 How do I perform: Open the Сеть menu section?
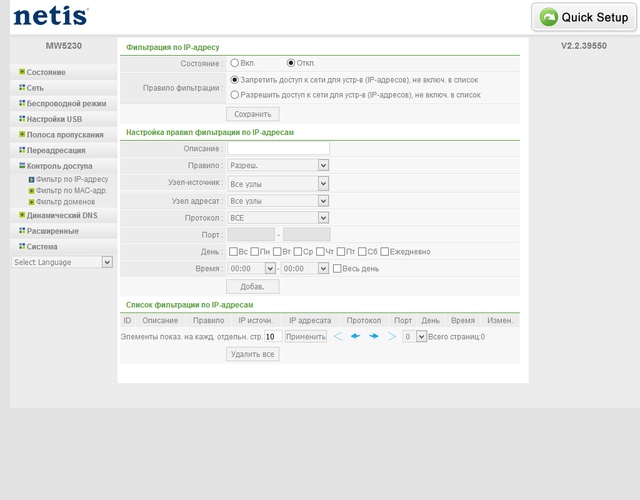coord(35,88)
